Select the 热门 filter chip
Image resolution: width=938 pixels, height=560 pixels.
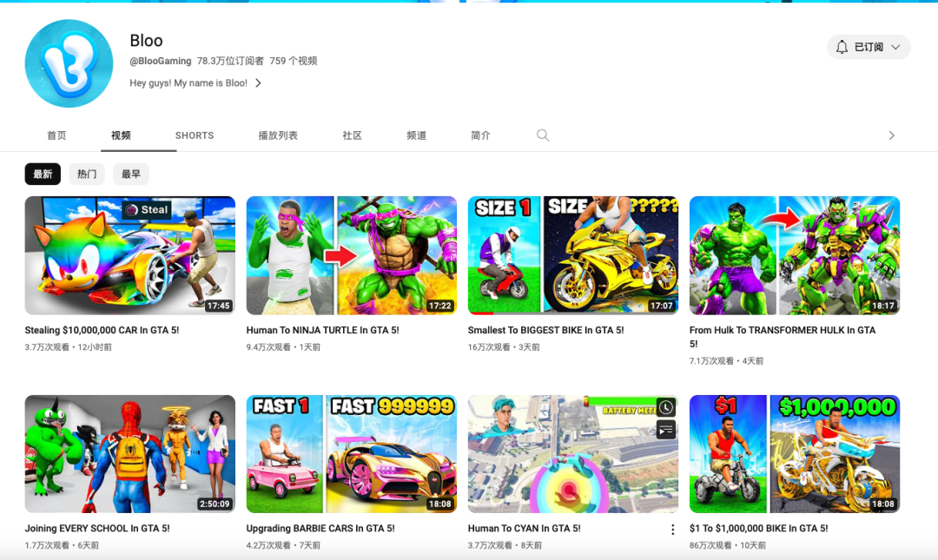point(86,174)
